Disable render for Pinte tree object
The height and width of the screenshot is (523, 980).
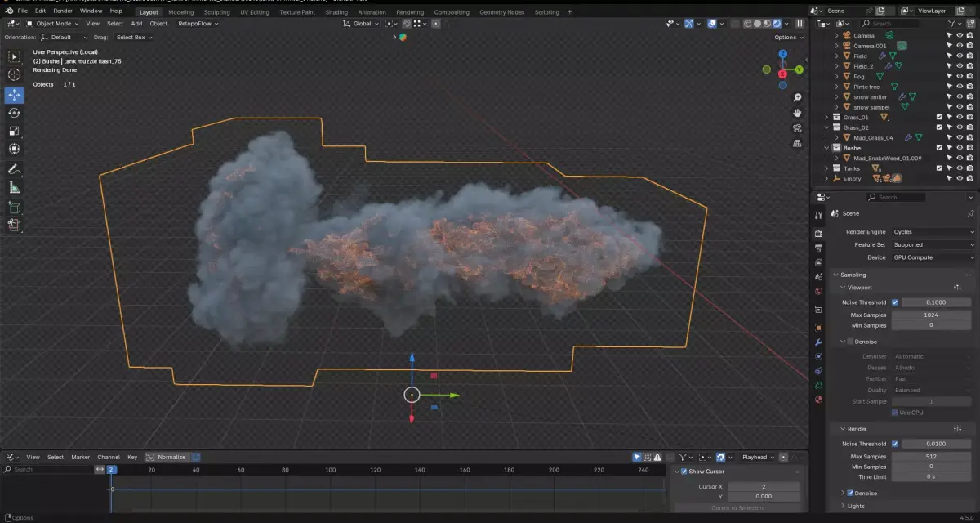(x=970, y=87)
